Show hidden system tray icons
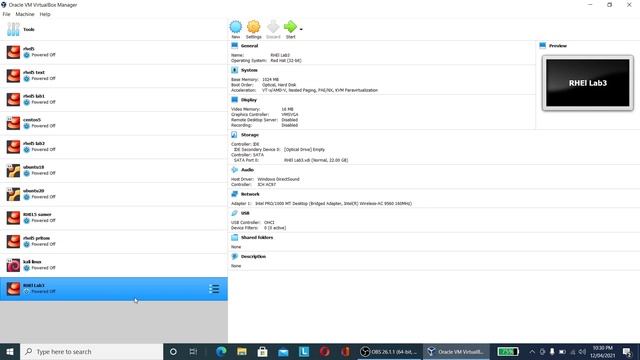The height and width of the screenshot is (360, 640). tap(532, 351)
